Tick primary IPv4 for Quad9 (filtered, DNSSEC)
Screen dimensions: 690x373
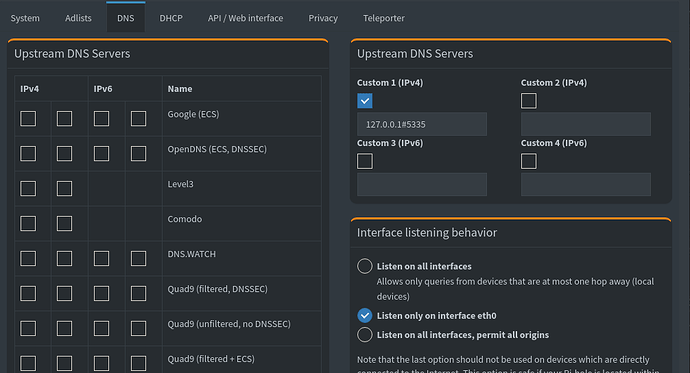click(x=28, y=293)
